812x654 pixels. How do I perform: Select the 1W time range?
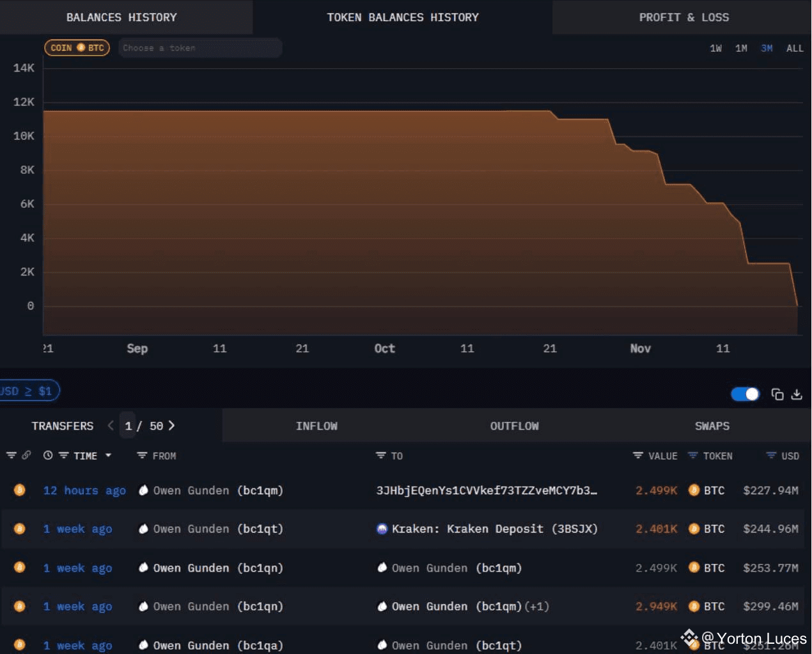pyautogui.click(x=715, y=49)
